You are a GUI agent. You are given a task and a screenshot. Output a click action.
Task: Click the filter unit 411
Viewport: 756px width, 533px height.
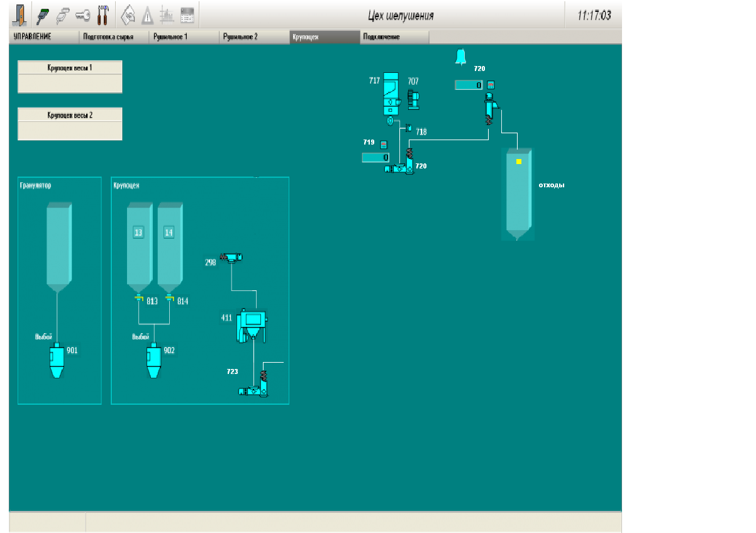click(x=251, y=326)
